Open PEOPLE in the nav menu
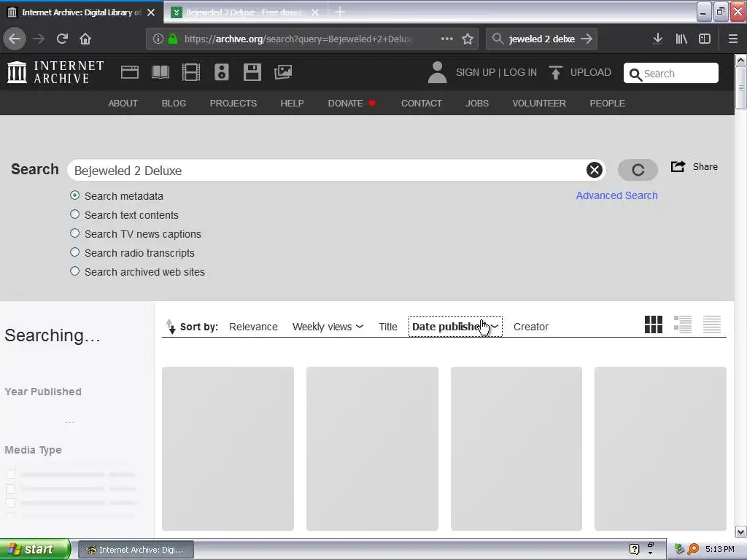 [608, 104]
